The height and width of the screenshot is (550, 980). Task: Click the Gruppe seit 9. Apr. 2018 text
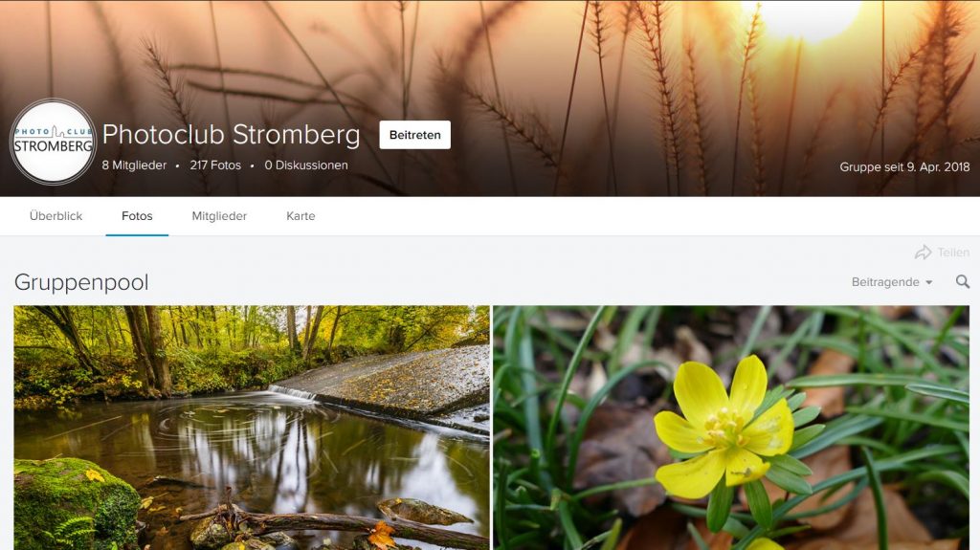pyautogui.click(x=904, y=167)
